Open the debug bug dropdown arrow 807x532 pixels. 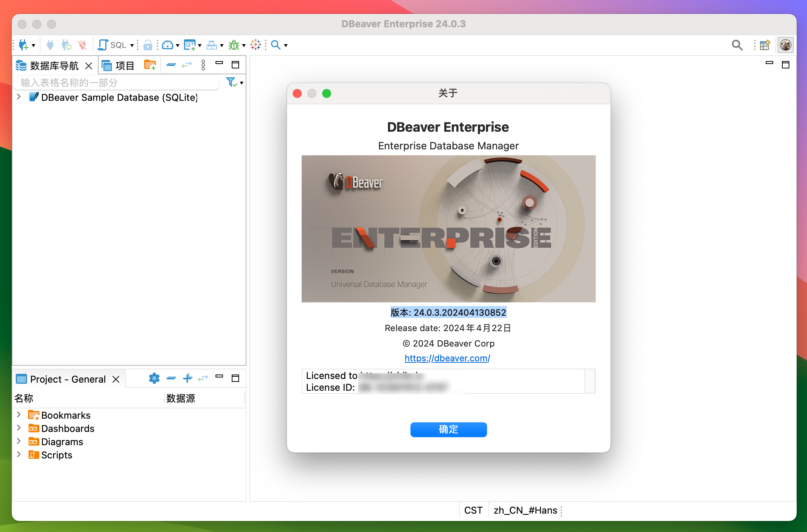pyautogui.click(x=244, y=46)
